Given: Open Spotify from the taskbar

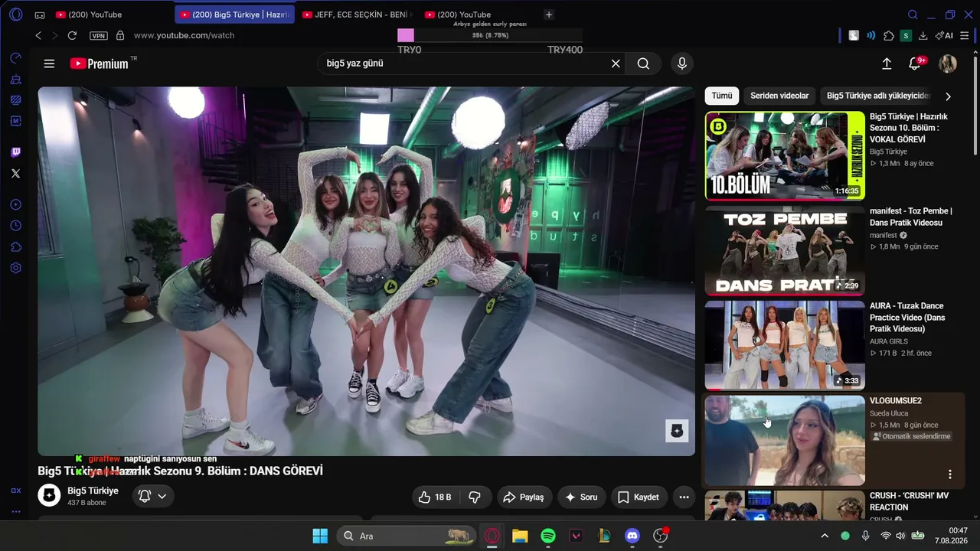Looking at the screenshot, I should [548, 536].
